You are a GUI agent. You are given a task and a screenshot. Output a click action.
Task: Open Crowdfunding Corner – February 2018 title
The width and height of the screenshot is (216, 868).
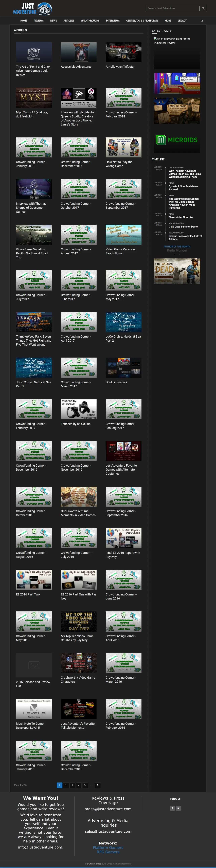click(x=121, y=114)
